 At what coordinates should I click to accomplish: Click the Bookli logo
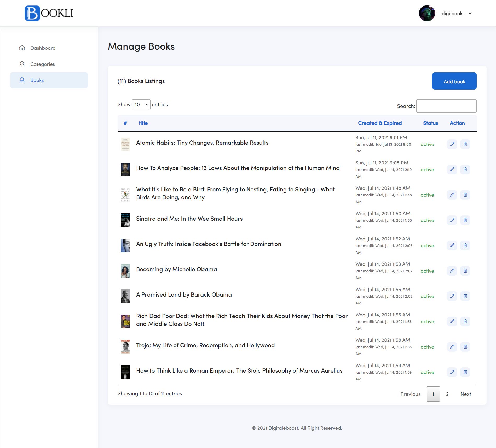click(49, 13)
